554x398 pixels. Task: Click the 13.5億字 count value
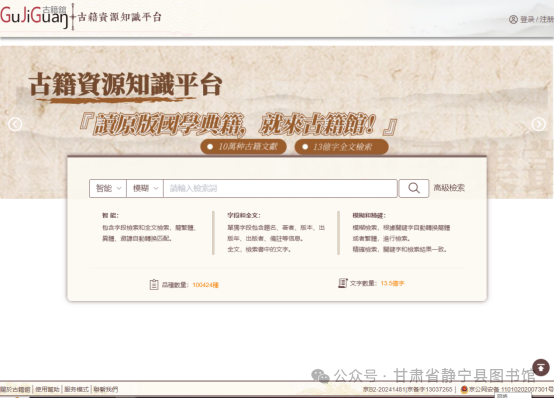click(392, 283)
